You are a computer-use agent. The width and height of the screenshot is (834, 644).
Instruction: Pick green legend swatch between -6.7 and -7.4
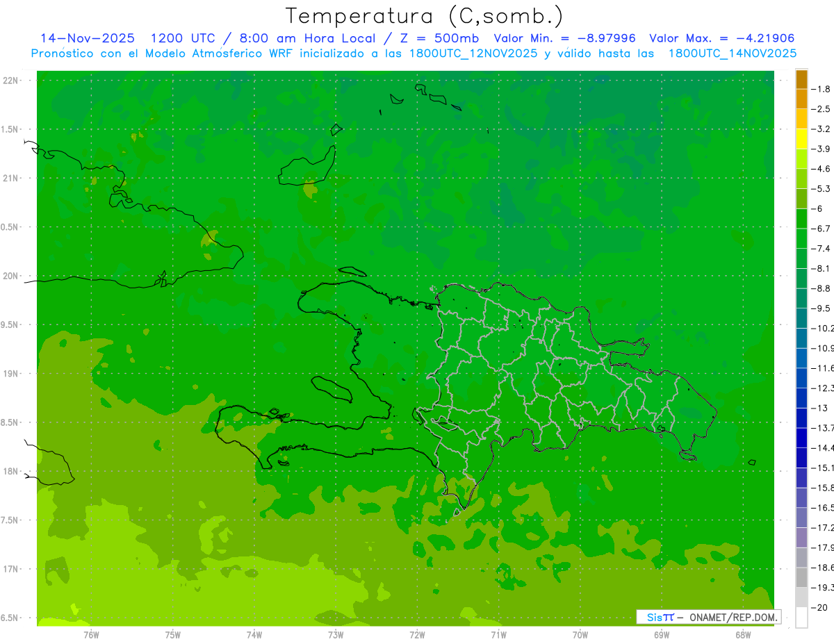(801, 238)
